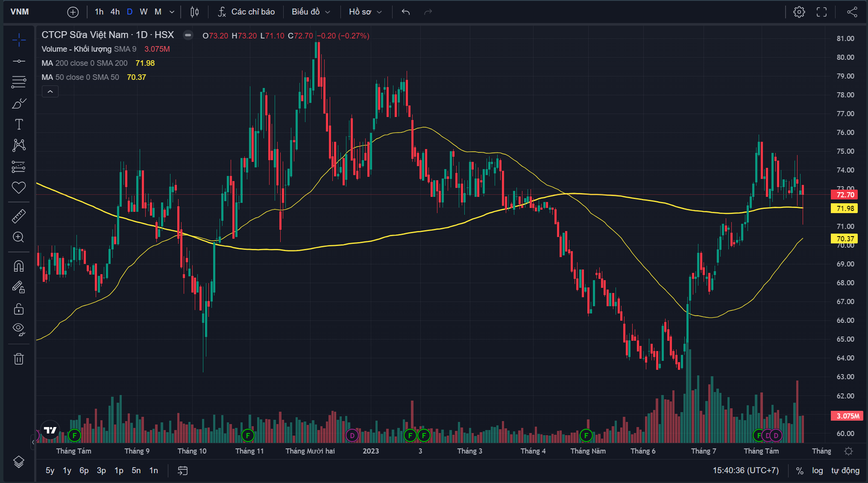Image resolution: width=868 pixels, height=483 pixels.
Task: Open the candlestick chart style selector
Action: (195, 12)
